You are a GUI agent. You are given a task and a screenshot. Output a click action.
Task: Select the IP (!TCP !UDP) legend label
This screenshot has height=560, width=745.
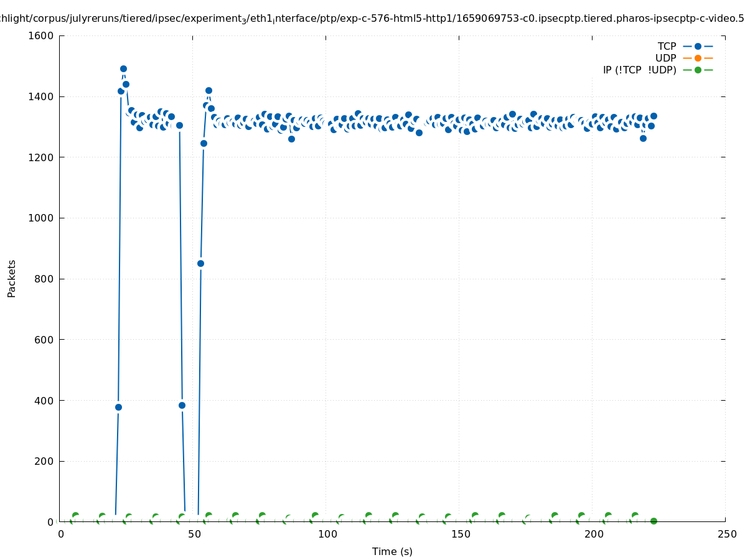click(639, 70)
